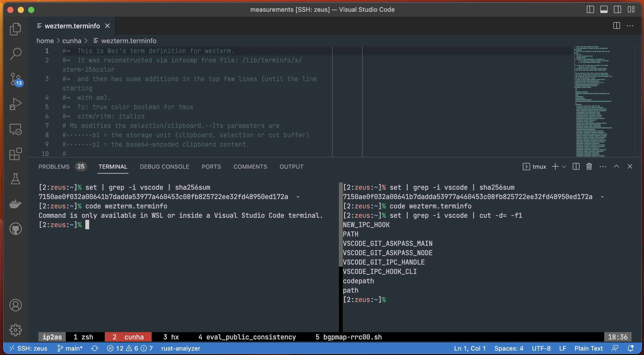Open the Docker view in activity bar
The width and height of the screenshot is (644, 355).
coord(15,204)
